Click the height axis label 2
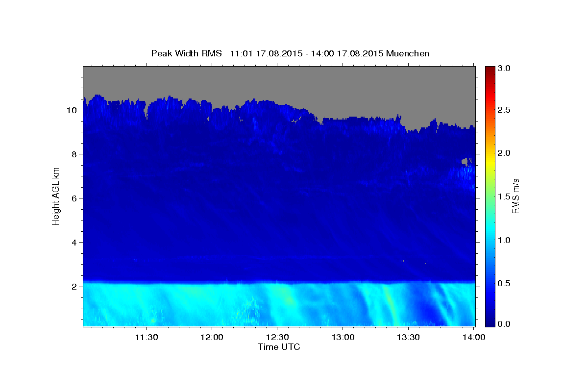The image size is (588, 392). [x=75, y=287]
